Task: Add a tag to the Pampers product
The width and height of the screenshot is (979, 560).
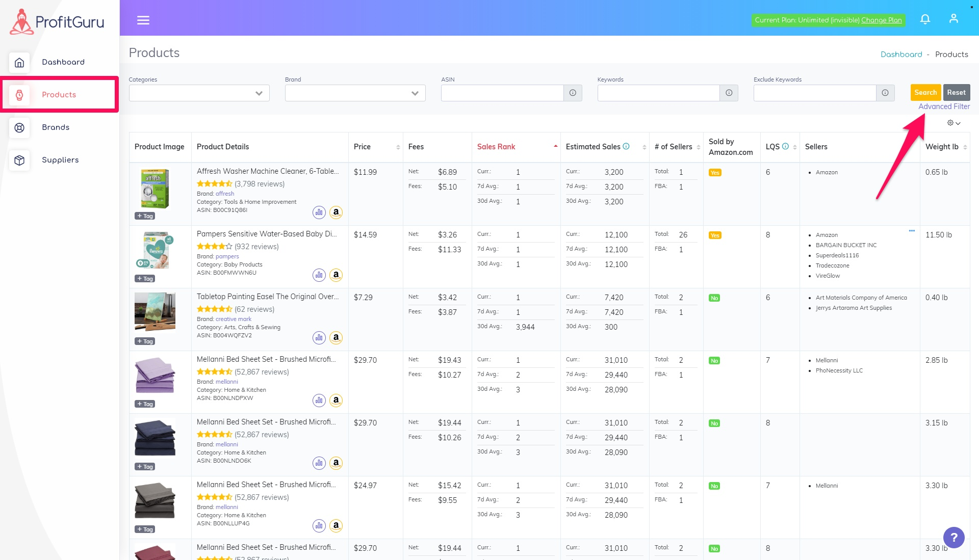Action: pyautogui.click(x=145, y=279)
